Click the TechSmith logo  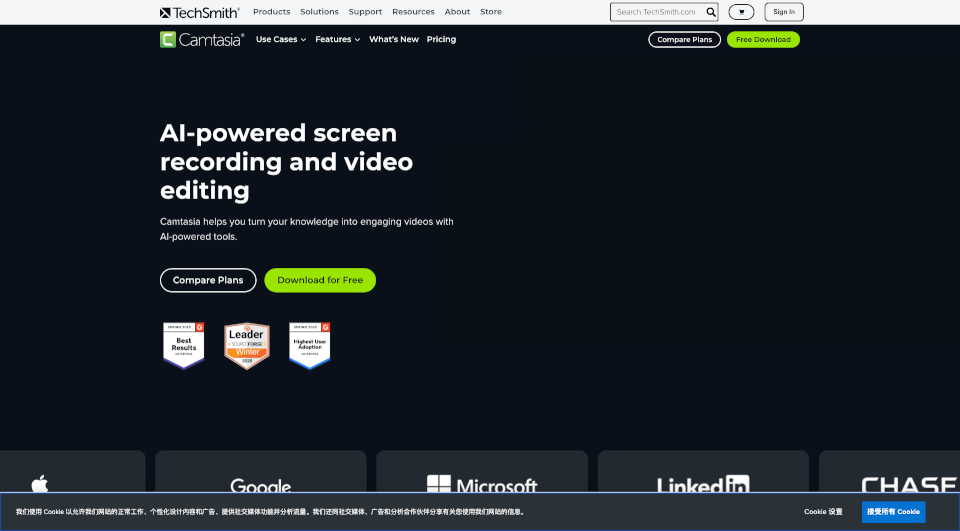click(200, 12)
